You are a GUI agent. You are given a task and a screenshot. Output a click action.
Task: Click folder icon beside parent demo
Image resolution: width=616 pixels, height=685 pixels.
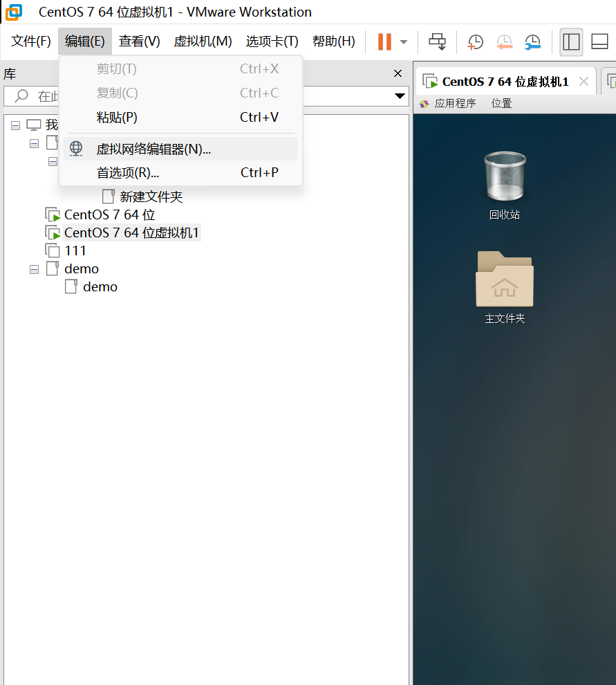coord(53,268)
